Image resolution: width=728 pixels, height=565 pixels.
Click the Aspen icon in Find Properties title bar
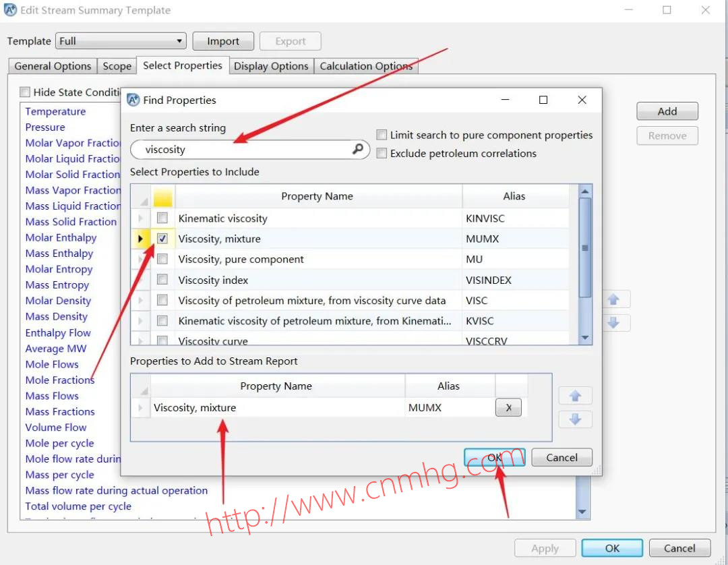coord(133,100)
